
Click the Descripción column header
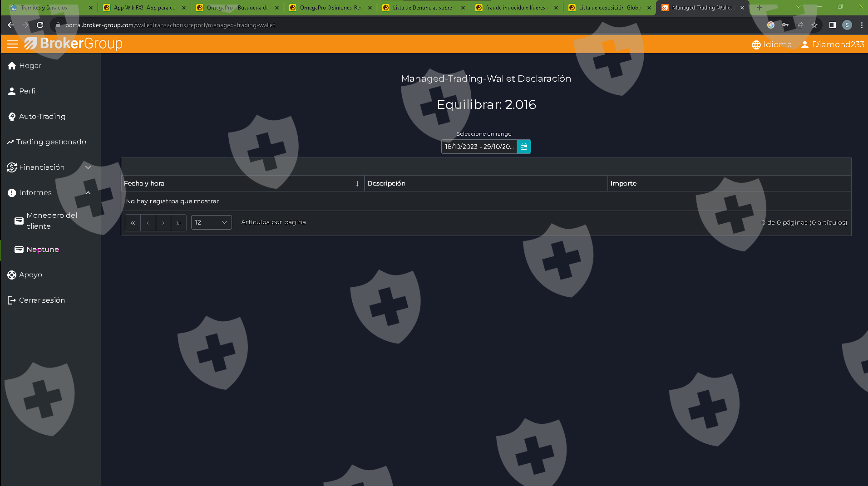pos(486,183)
